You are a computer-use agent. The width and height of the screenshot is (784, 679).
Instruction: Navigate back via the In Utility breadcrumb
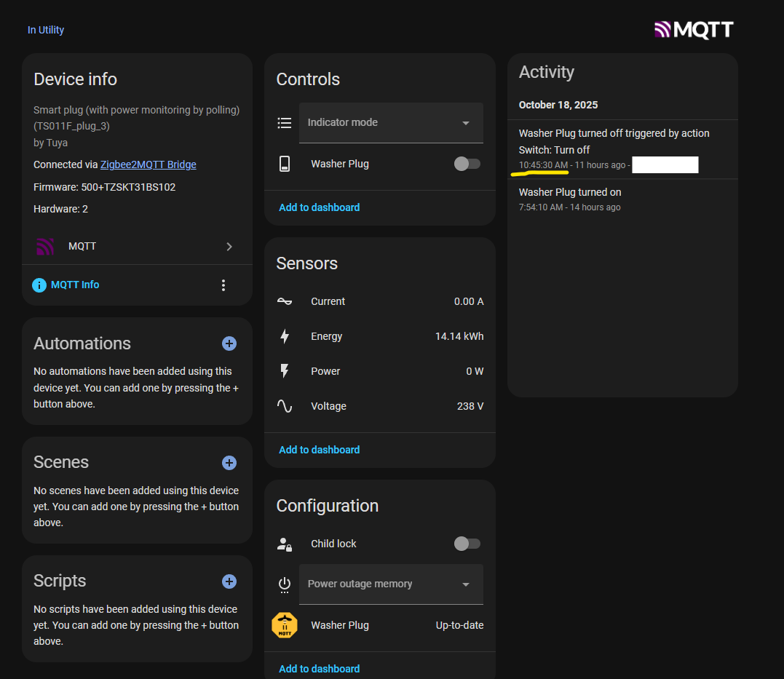point(45,30)
